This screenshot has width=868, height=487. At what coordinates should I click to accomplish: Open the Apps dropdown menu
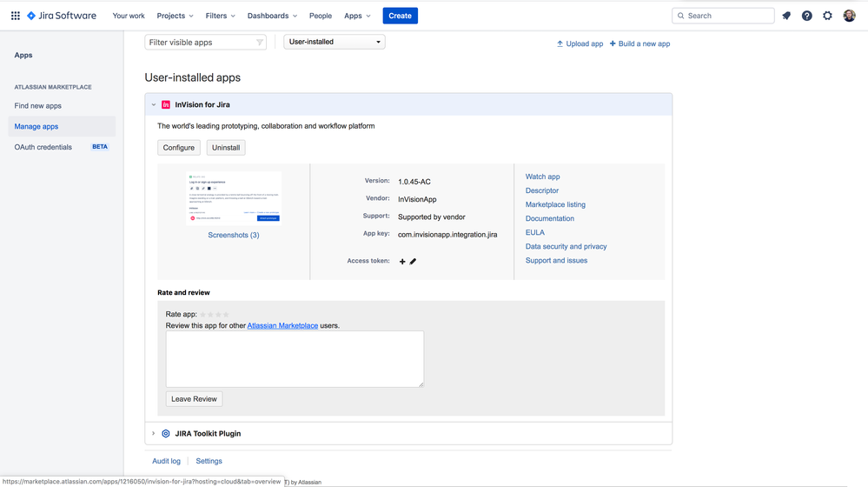[x=357, y=16]
